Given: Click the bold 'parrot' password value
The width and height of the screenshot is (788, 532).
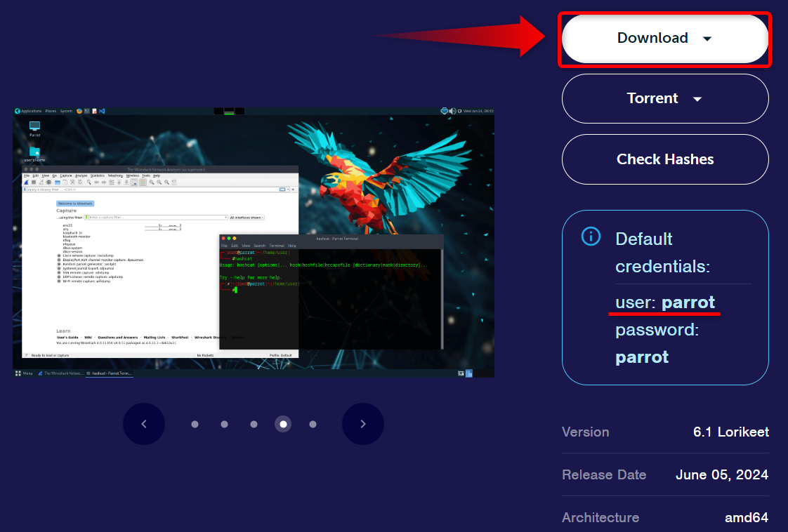Looking at the screenshot, I should (x=642, y=357).
